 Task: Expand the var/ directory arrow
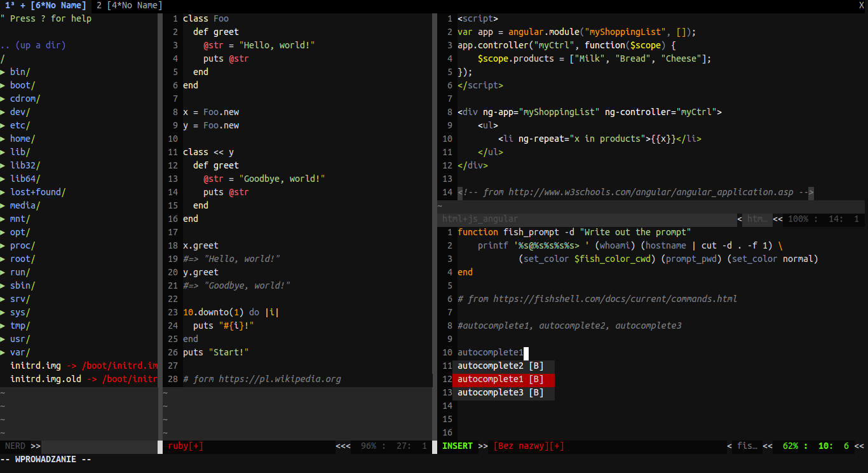pyautogui.click(x=3, y=352)
